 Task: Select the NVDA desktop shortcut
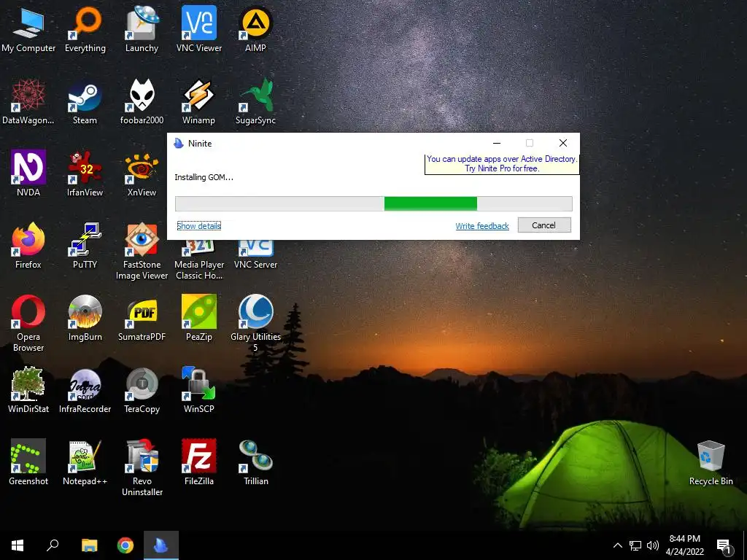tap(28, 174)
